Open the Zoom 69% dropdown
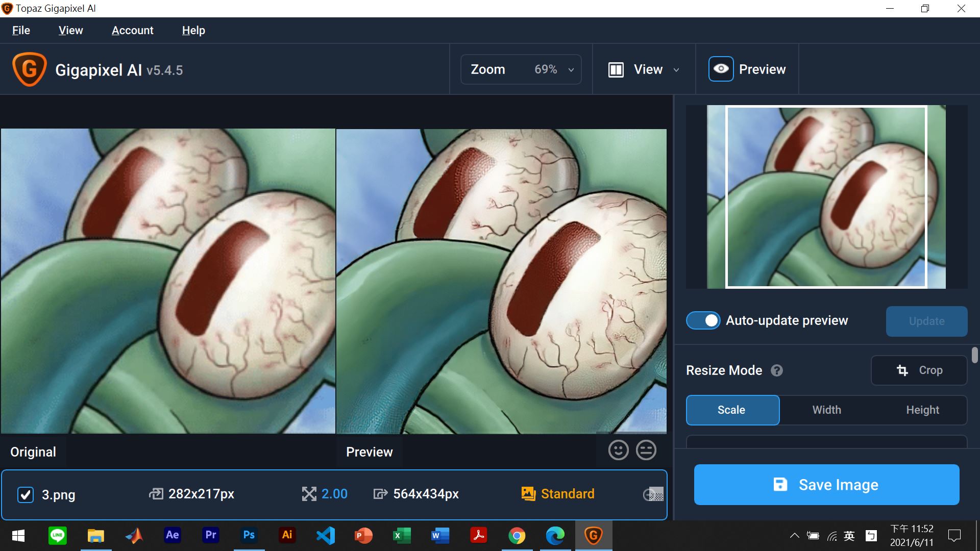Viewport: 980px width, 551px height. (x=521, y=69)
